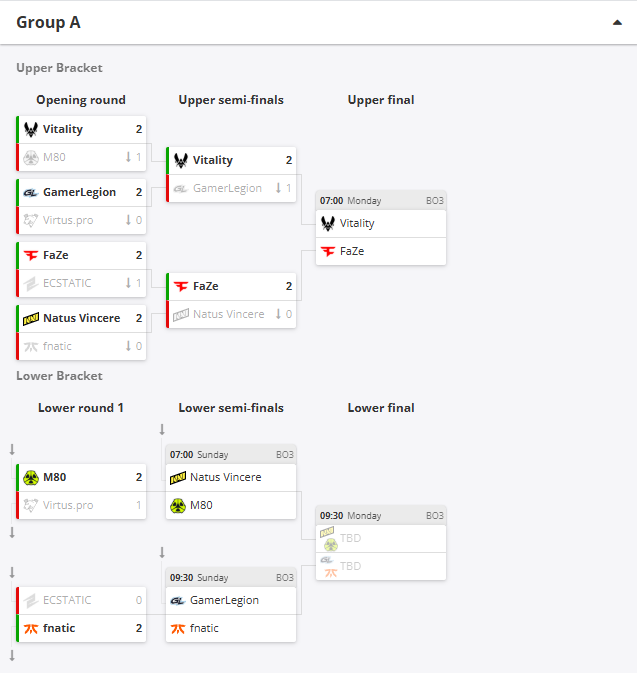This screenshot has height=673, width=637.
Task: Click FaZe logo in opening round
Action: [x=31, y=255]
